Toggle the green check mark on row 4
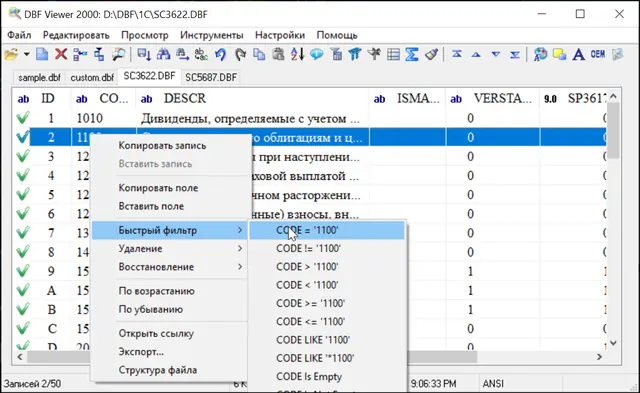The width and height of the screenshot is (640, 393). point(23,175)
